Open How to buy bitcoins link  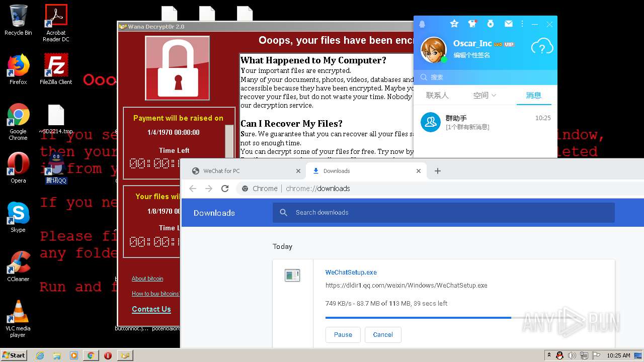[155, 294]
